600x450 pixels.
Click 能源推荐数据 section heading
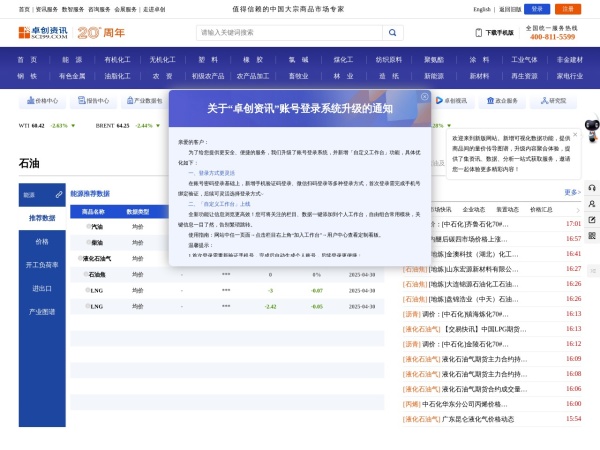tap(90, 194)
